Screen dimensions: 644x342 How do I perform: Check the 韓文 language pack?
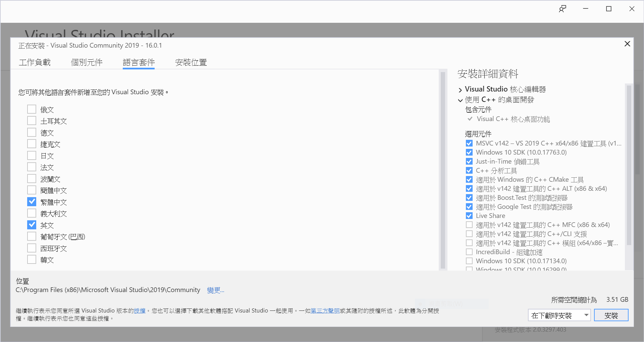click(x=32, y=260)
